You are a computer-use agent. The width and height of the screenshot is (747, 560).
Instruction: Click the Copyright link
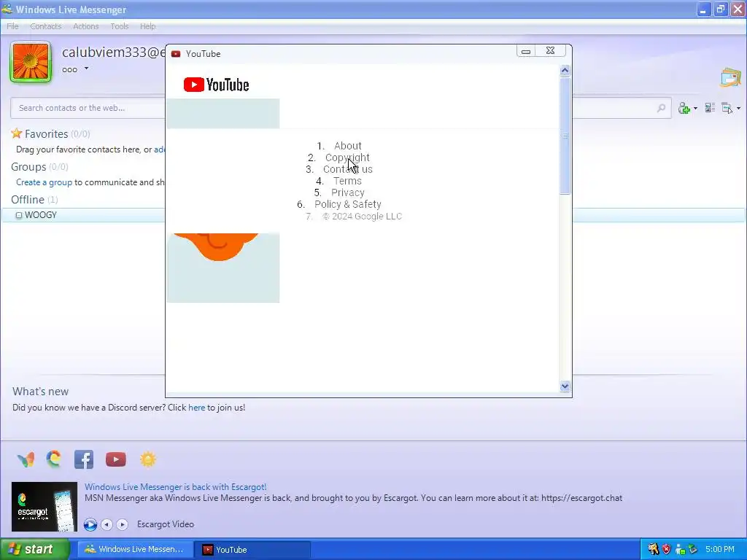pyautogui.click(x=347, y=157)
